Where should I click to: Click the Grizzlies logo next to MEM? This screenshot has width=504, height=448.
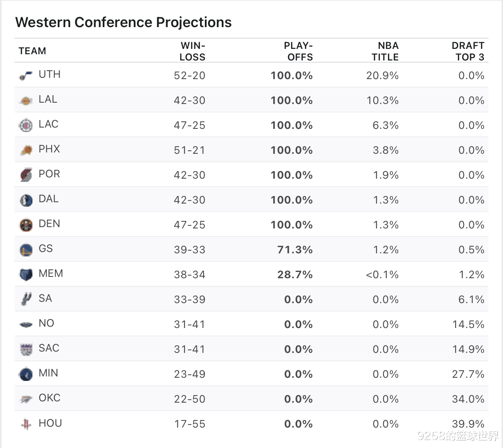click(x=26, y=275)
